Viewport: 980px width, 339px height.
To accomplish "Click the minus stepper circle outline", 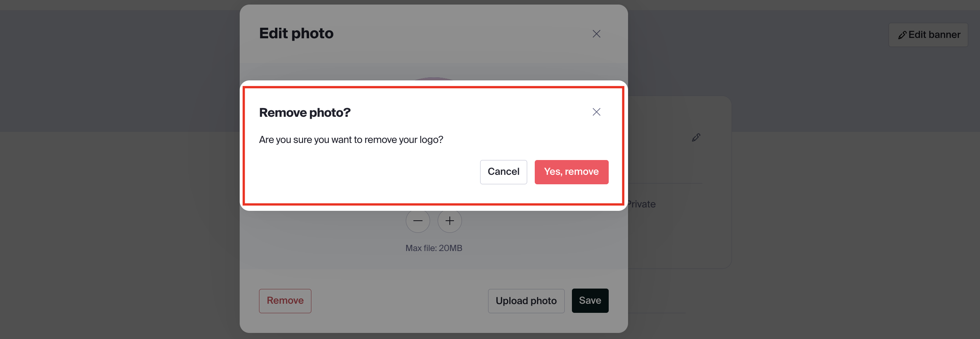I will tap(418, 221).
